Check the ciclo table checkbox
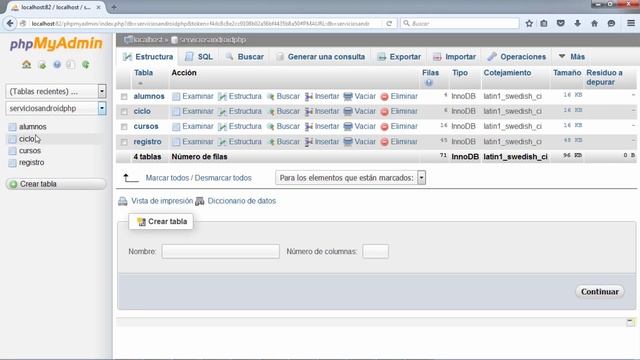This screenshot has width=640, height=360. [124, 111]
